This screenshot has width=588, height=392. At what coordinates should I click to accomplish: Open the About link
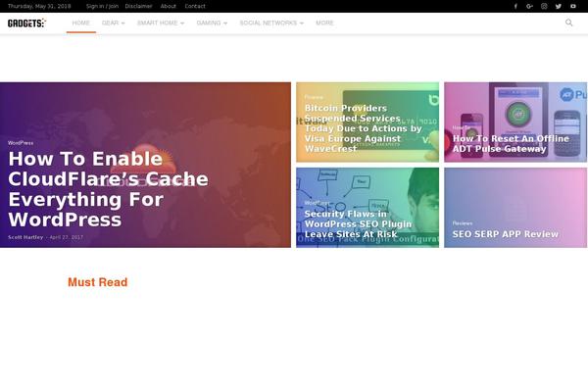168,6
